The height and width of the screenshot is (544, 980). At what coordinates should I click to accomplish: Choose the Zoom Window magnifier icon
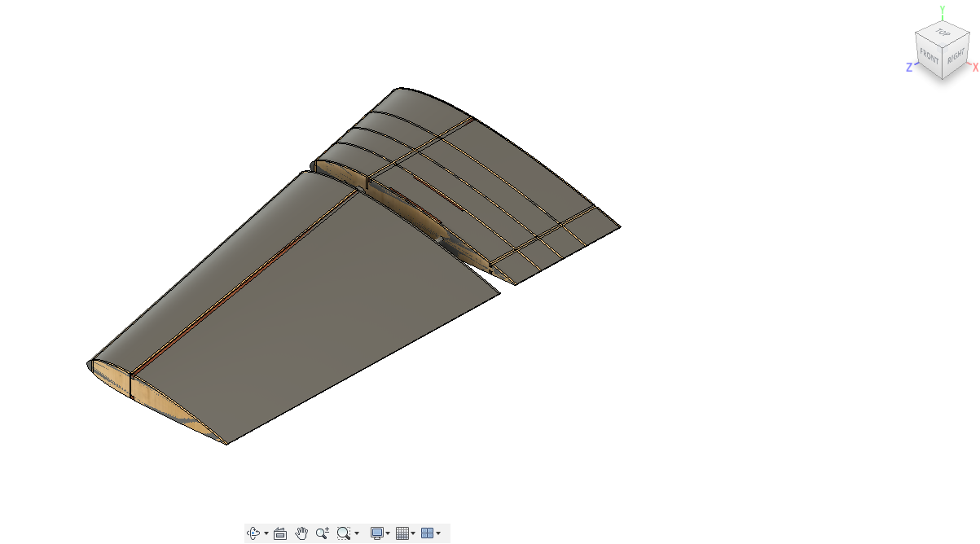344,533
